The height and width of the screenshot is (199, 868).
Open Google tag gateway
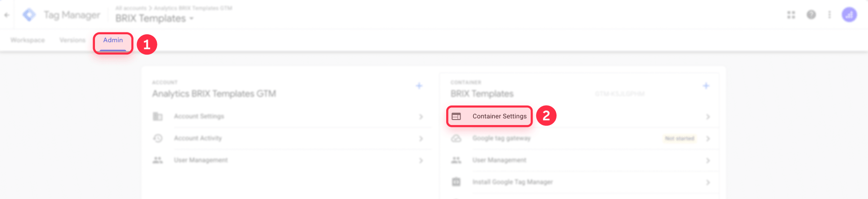(501, 138)
